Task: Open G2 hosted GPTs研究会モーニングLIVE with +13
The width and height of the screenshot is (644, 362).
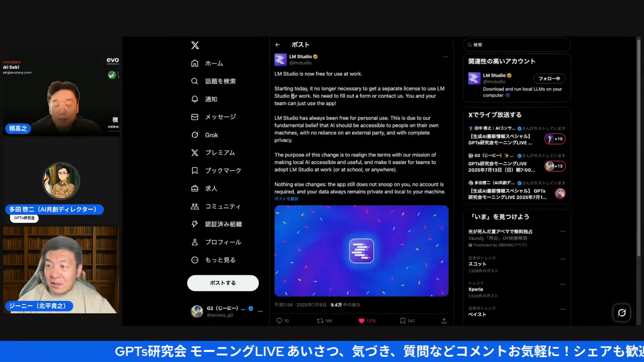Action: (x=517, y=163)
